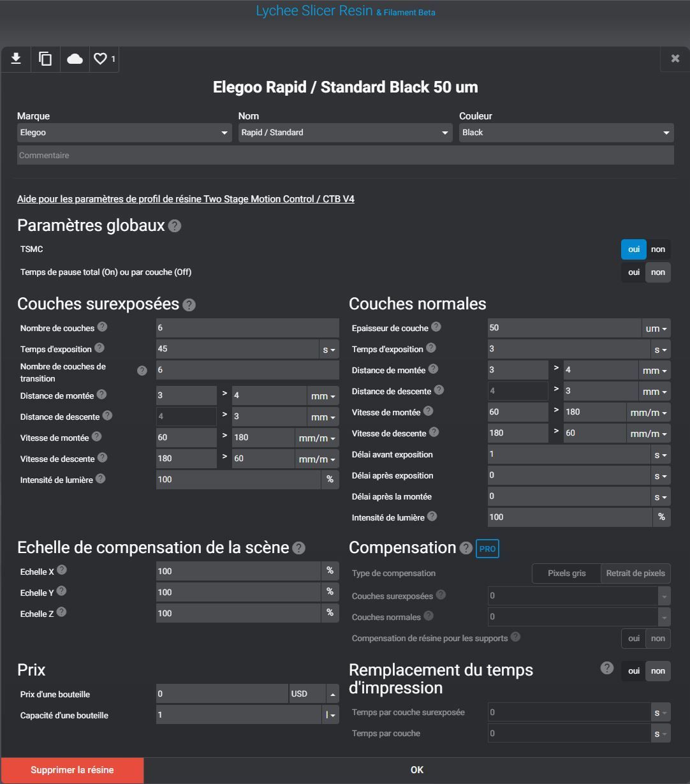
Task: Click the heart favorite icon
Action: [100, 59]
